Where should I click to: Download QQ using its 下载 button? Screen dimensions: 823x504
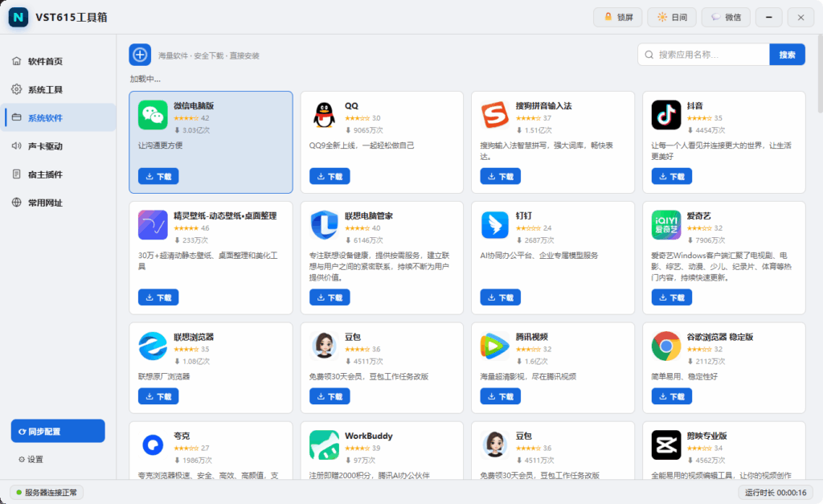click(330, 176)
